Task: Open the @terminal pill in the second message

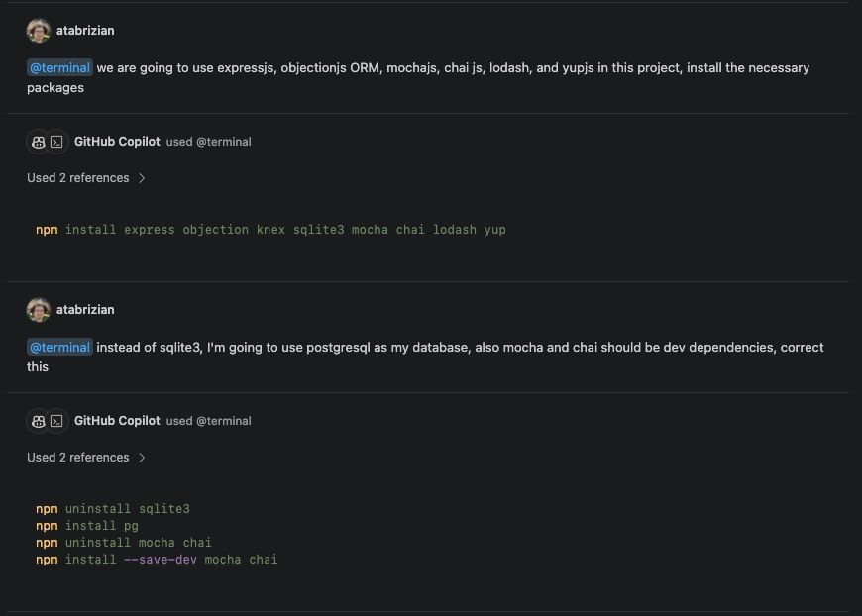Action: click(58, 347)
